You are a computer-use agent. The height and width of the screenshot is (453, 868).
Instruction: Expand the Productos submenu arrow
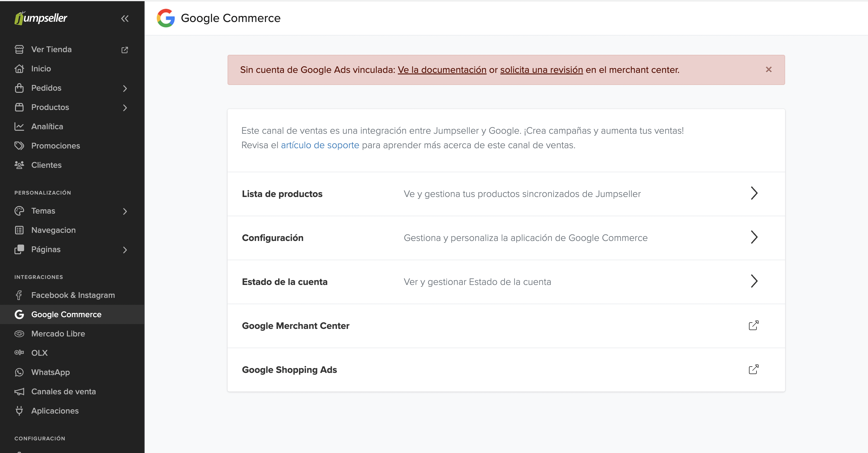pyautogui.click(x=125, y=108)
